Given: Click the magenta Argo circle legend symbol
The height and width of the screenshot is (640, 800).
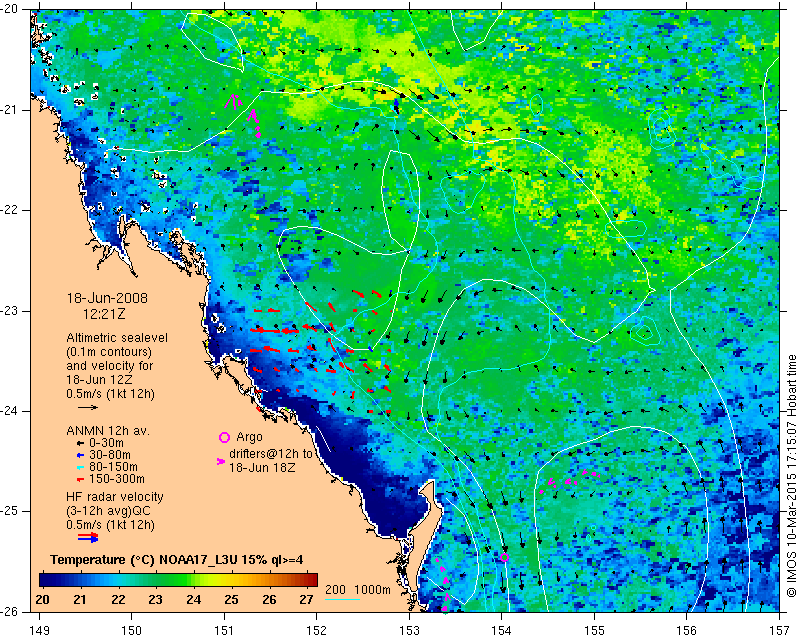Looking at the screenshot, I should [224, 437].
